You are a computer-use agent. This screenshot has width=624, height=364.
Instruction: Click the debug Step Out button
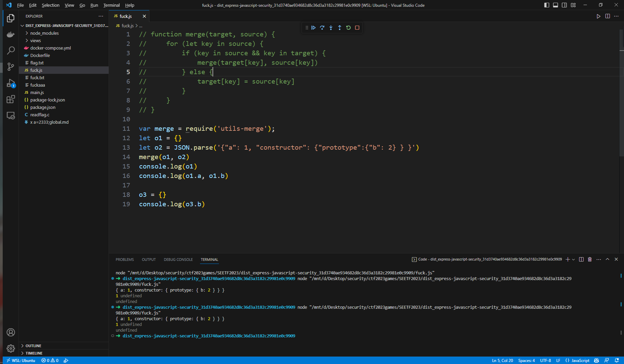tap(340, 28)
